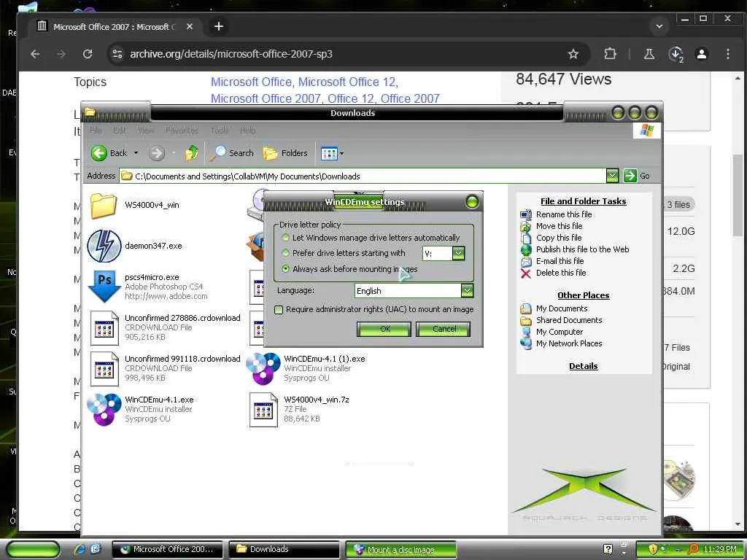This screenshot has height=560, width=747.
Task: Select WinCDEmu-4.1 (1).exe installer icon
Action: 263,368
